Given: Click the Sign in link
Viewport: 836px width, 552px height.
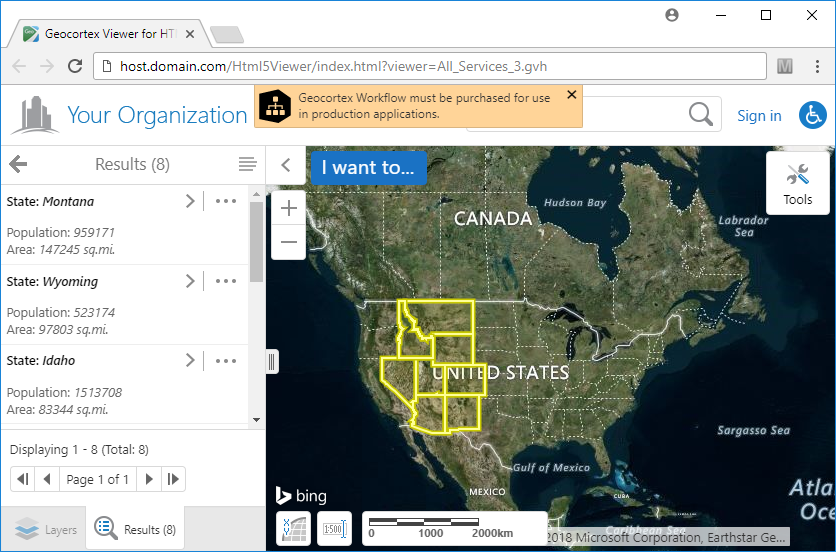Looking at the screenshot, I should point(759,115).
